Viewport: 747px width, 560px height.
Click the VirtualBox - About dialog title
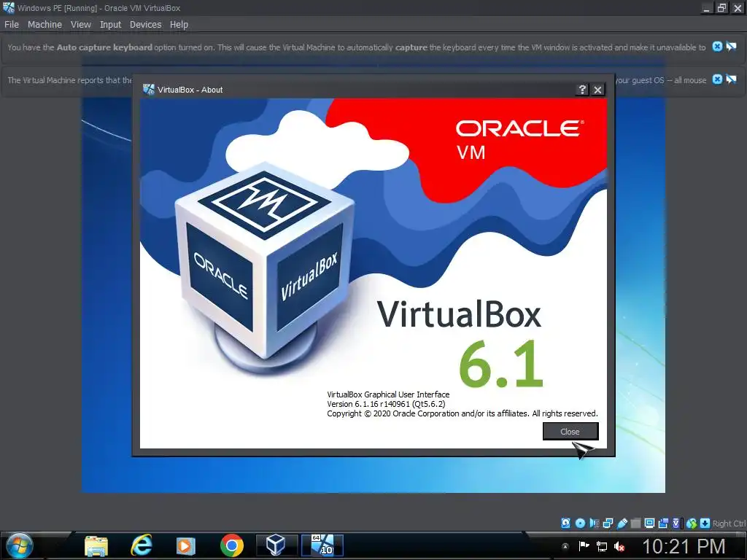tap(190, 90)
